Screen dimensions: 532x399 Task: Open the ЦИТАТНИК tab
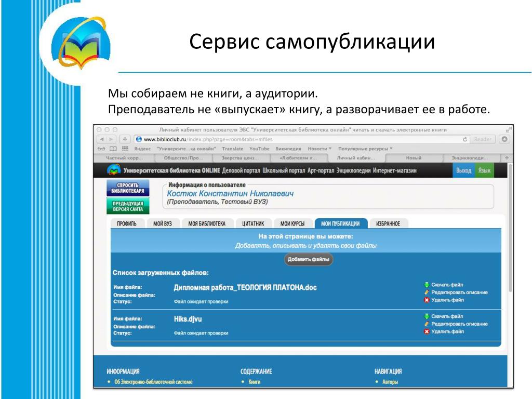tap(253, 223)
